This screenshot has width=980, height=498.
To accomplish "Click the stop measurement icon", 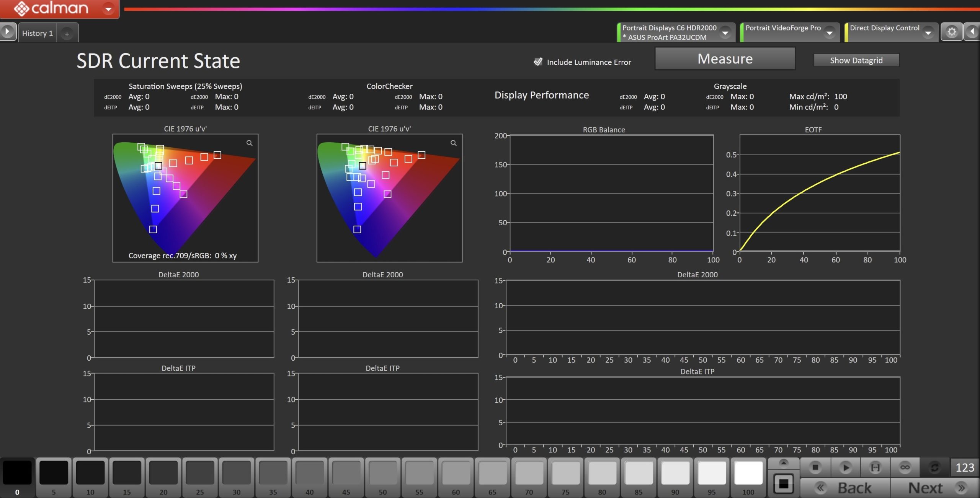I will (x=815, y=467).
